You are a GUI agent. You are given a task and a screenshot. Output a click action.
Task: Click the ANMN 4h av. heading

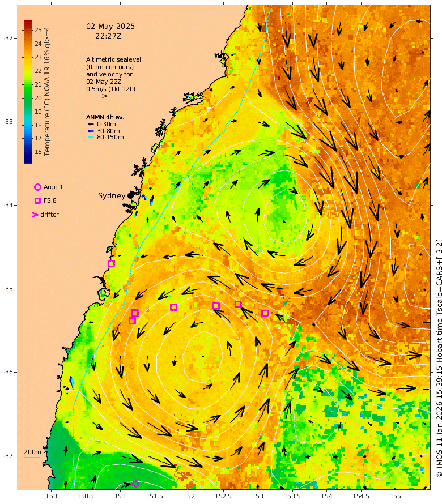click(105, 117)
